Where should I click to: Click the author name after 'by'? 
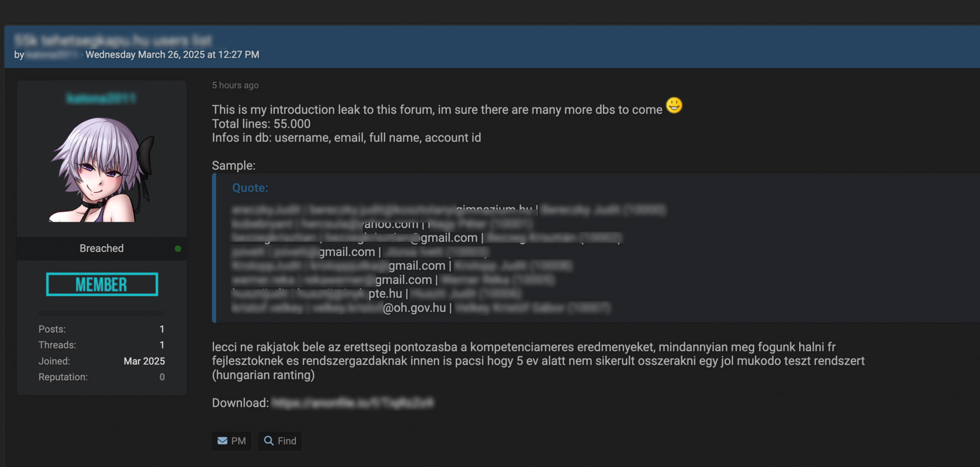(52, 55)
